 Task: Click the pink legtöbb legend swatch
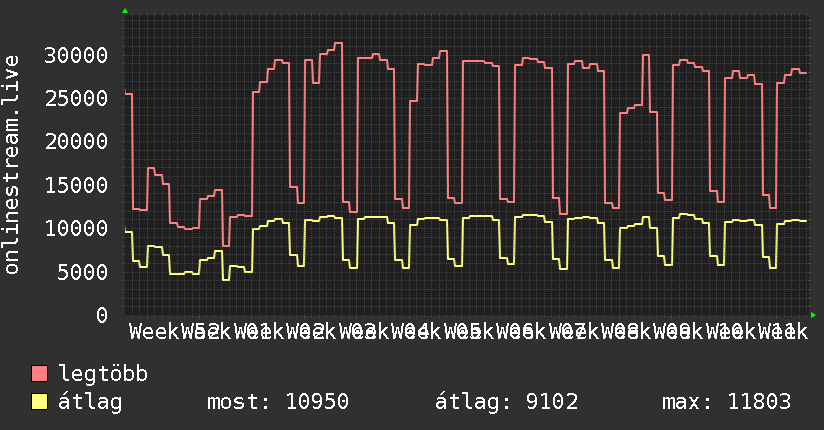(x=39, y=374)
